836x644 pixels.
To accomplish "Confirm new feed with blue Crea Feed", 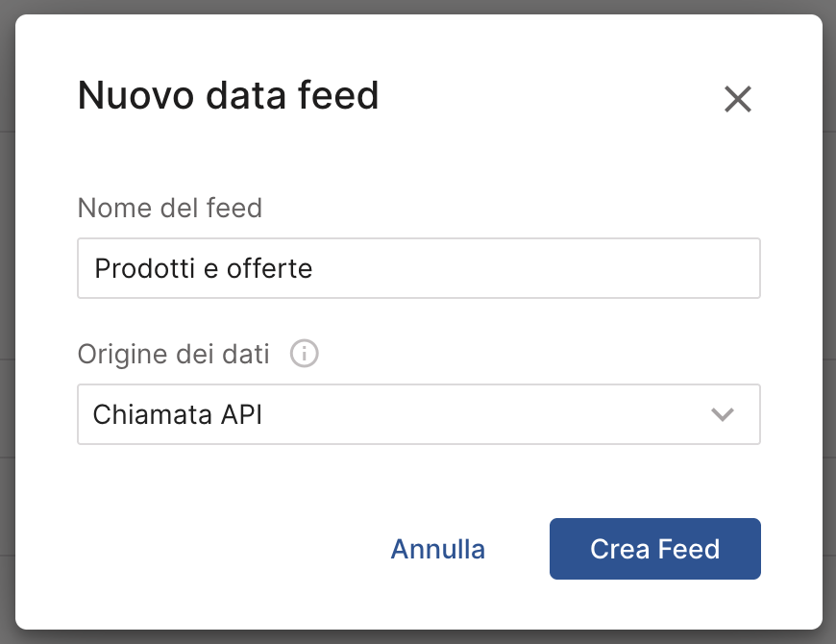I will click(x=654, y=549).
